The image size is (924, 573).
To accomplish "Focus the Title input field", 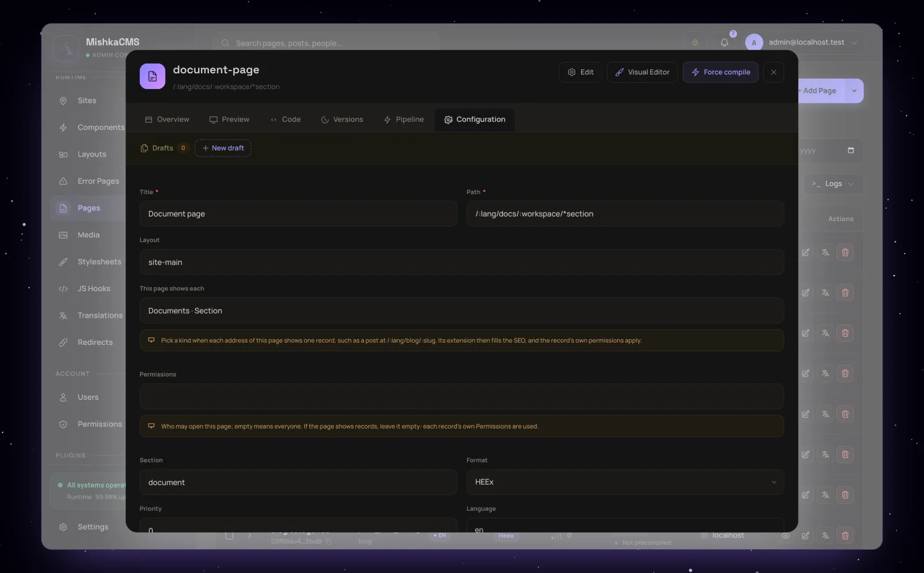I will pyautogui.click(x=299, y=214).
